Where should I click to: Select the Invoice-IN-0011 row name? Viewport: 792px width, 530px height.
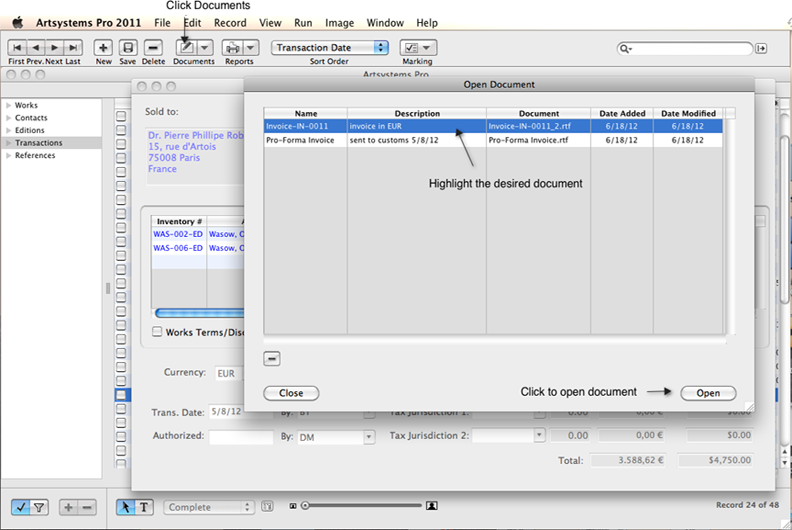(x=297, y=126)
